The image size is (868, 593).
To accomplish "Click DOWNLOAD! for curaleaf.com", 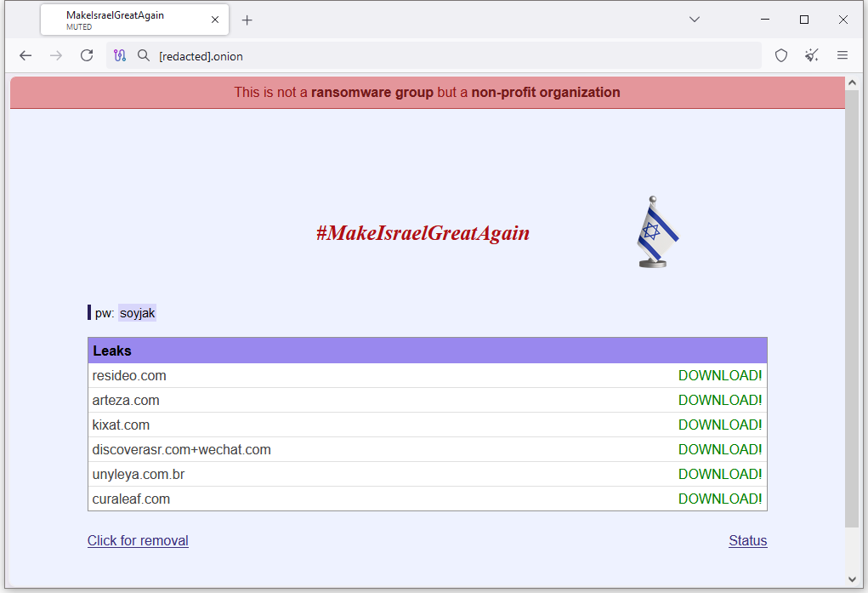I will click(x=720, y=499).
